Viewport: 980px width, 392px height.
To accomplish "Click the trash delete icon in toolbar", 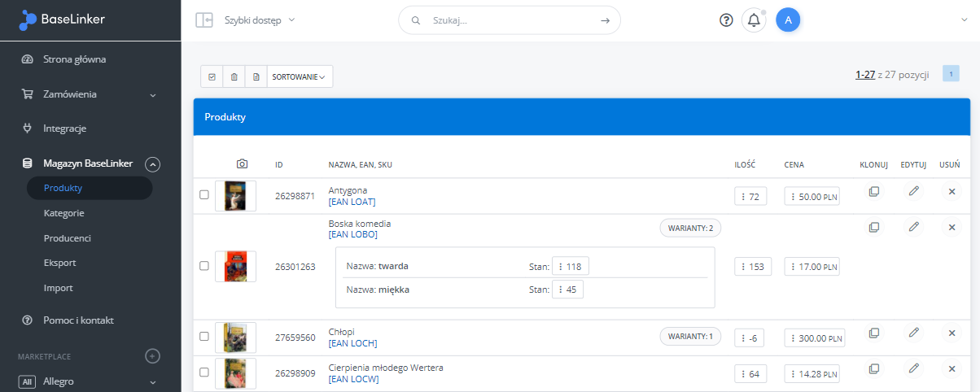I will (234, 77).
